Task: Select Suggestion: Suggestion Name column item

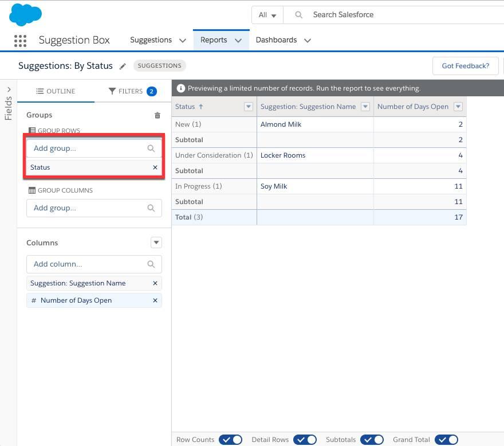Action: point(94,283)
